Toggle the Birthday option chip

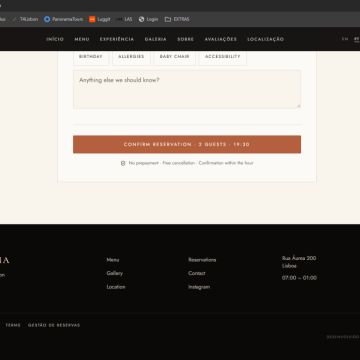click(91, 57)
